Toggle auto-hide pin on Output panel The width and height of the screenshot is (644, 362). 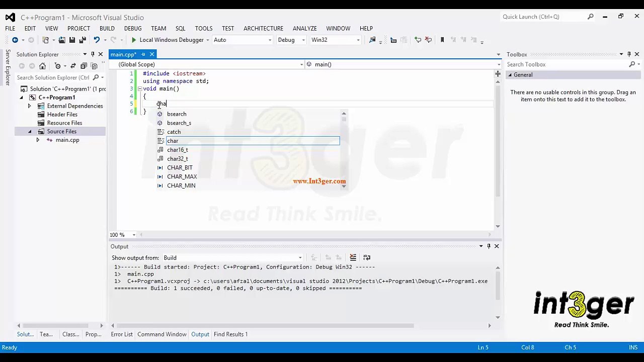click(489, 246)
